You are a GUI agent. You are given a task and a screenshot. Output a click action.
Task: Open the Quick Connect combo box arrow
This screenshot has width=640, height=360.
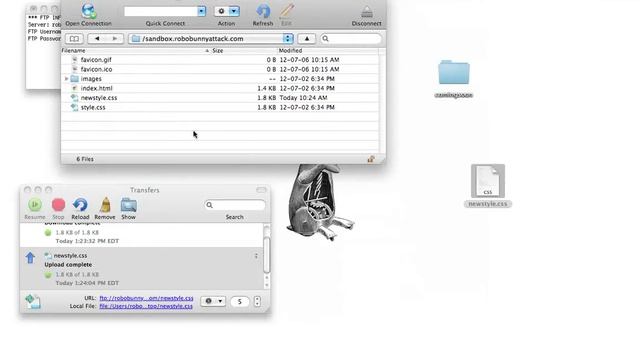202,11
